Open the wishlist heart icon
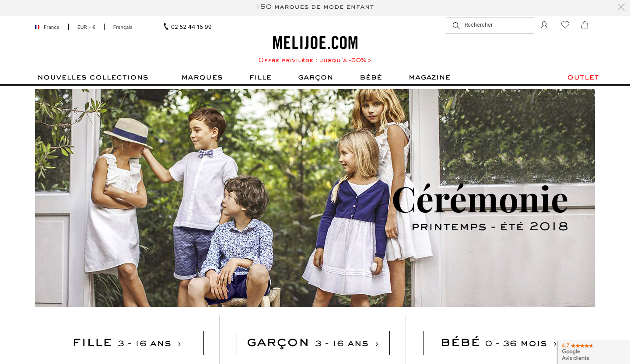630x364 pixels. [x=565, y=25]
